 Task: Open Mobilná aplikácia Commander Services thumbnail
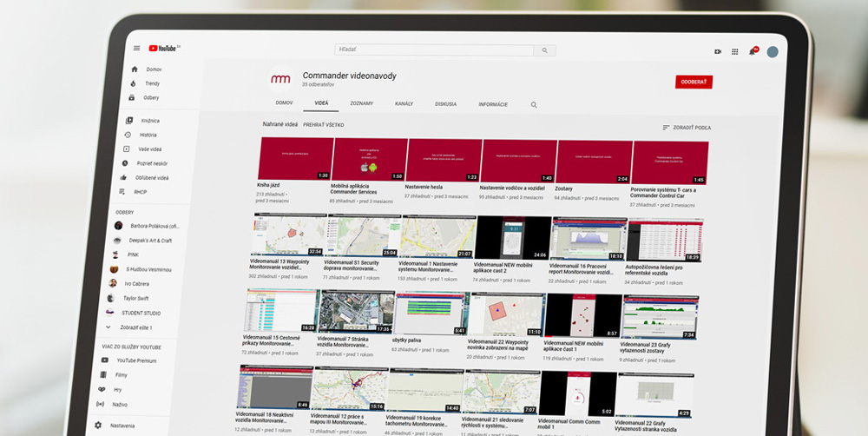pyautogui.click(x=369, y=160)
